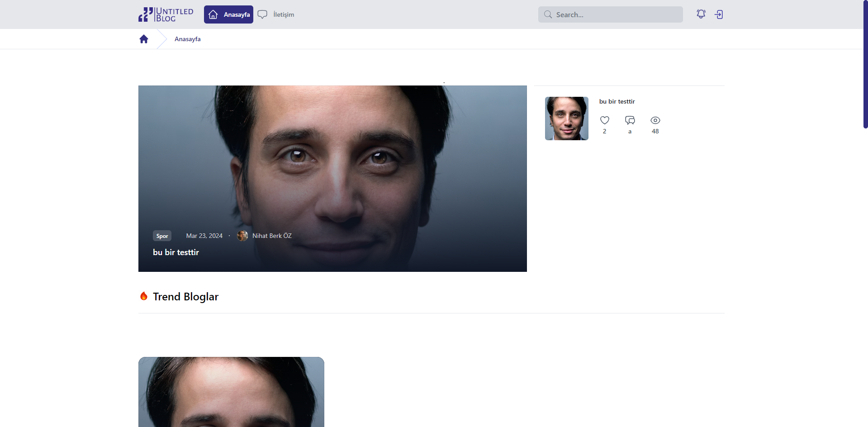Open the first trending blog card image
This screenshot has width=868, height=427.
click(231, 392)
